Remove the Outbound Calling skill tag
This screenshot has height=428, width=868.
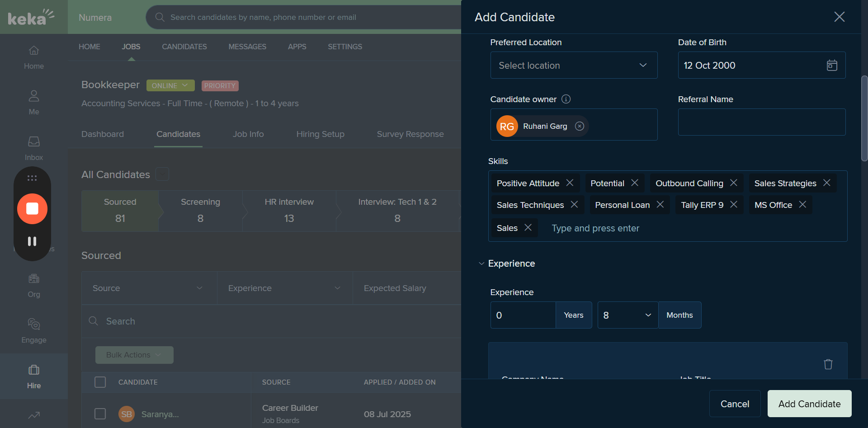pyautogui.click(x=734, y=183)
